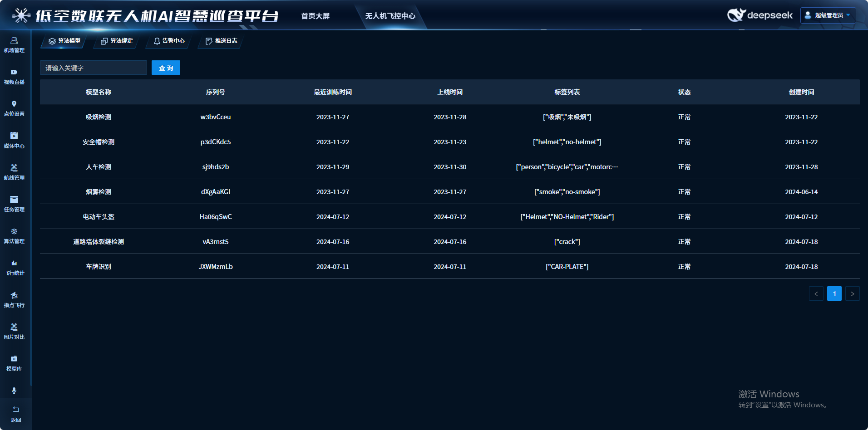Open 视频直播 sidebar icon
Viewport: 868px width, 430px height.
click(14, 72)
